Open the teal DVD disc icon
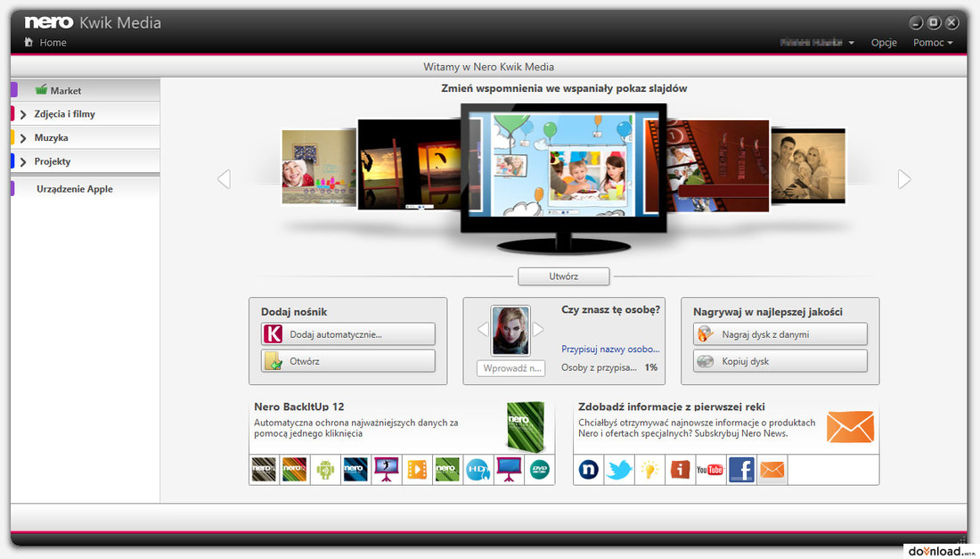The image size is (980, 559). [539, 469]
